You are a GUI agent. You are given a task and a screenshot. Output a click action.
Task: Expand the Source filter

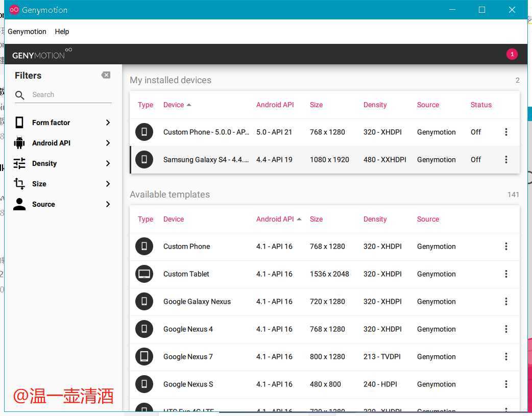coord(108,204)
